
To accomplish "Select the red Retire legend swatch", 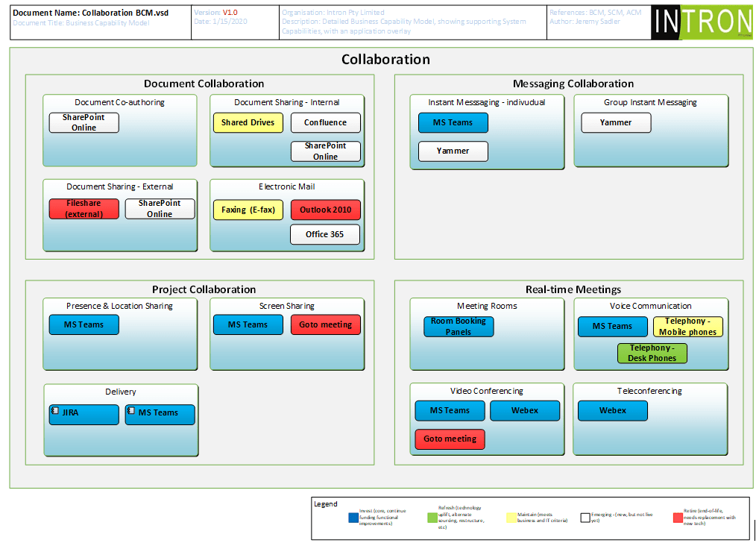I will coord(677,517).
